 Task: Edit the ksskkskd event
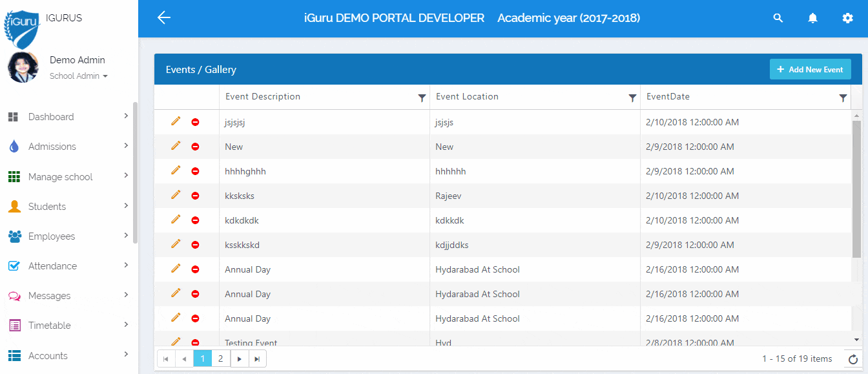[176, 244]
